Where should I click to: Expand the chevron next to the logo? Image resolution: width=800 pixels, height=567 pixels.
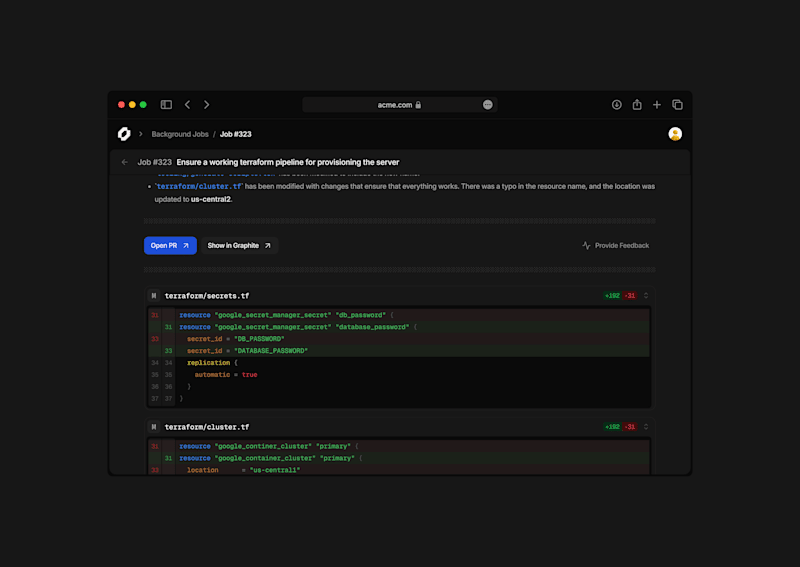(140, 134)
